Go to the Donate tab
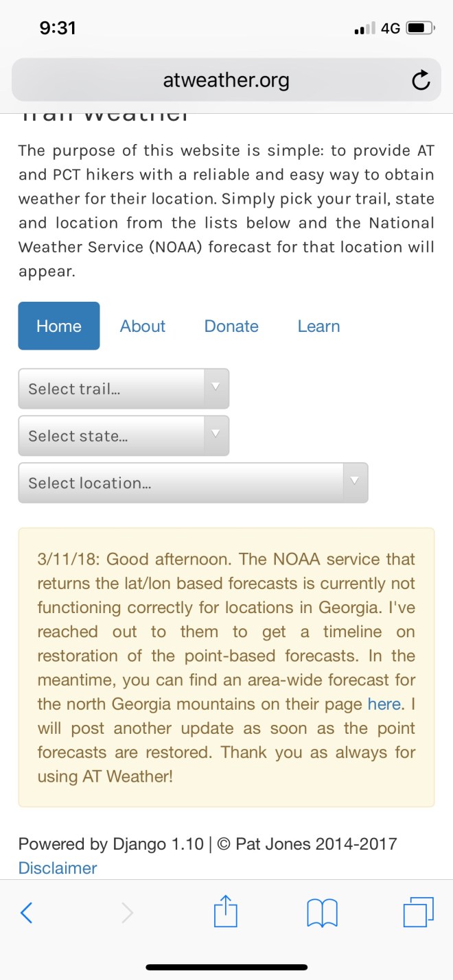 (231, 326)
